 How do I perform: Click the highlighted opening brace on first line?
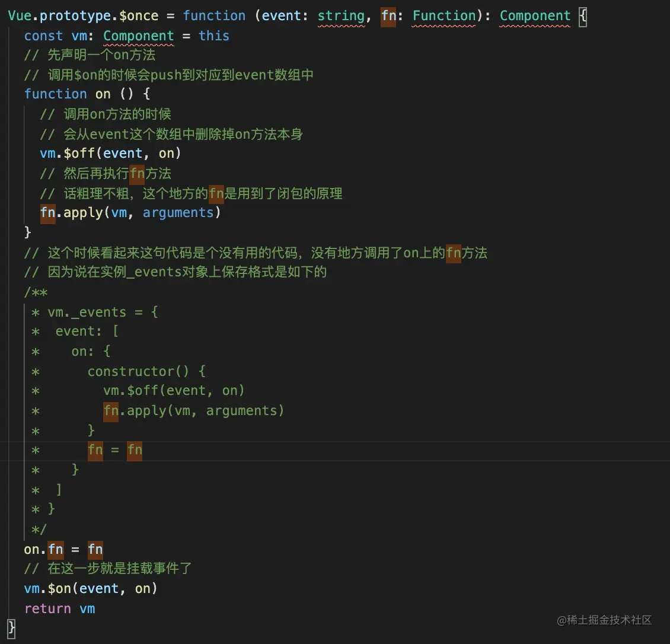[583, 17]
